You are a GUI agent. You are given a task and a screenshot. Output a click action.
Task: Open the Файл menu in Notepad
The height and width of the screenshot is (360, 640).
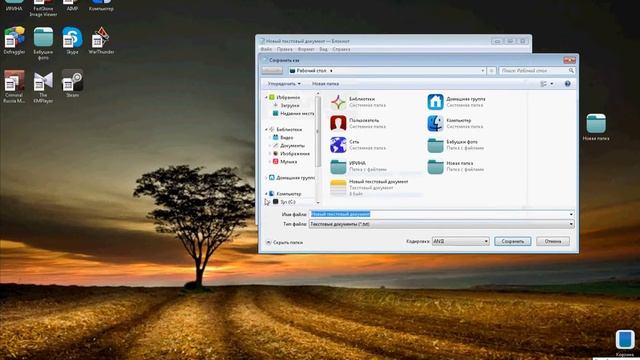pos(266,49)
